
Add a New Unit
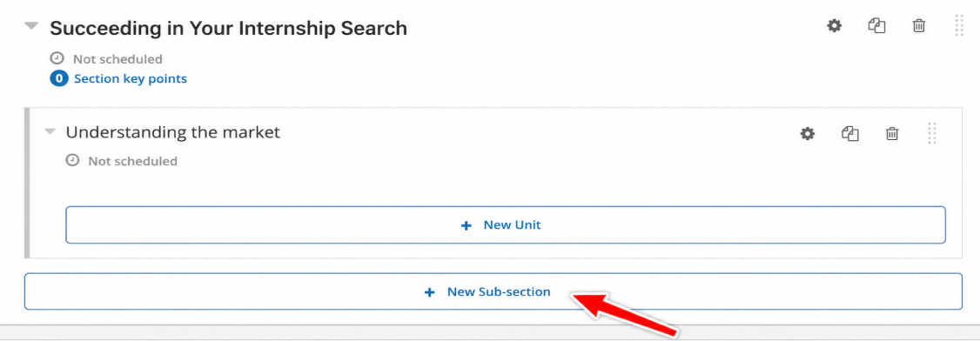pyautogui.click(x=505, y=224)
